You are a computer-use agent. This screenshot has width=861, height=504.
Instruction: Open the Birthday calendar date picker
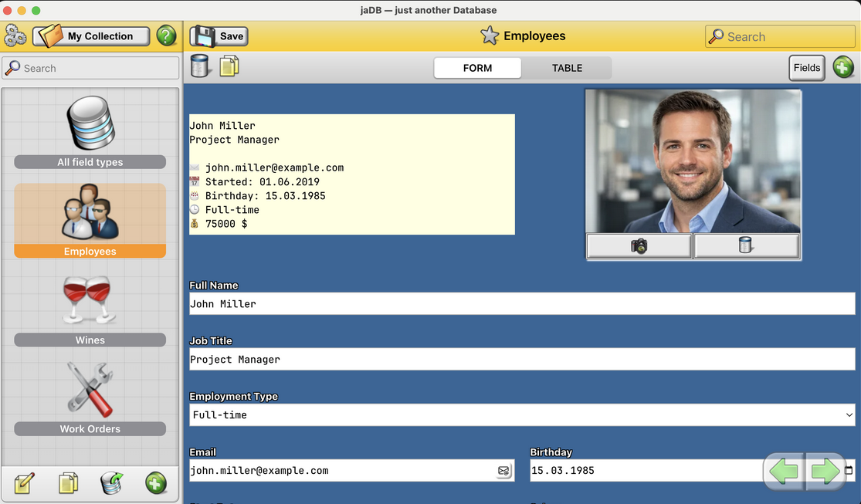tap(849, 471)
